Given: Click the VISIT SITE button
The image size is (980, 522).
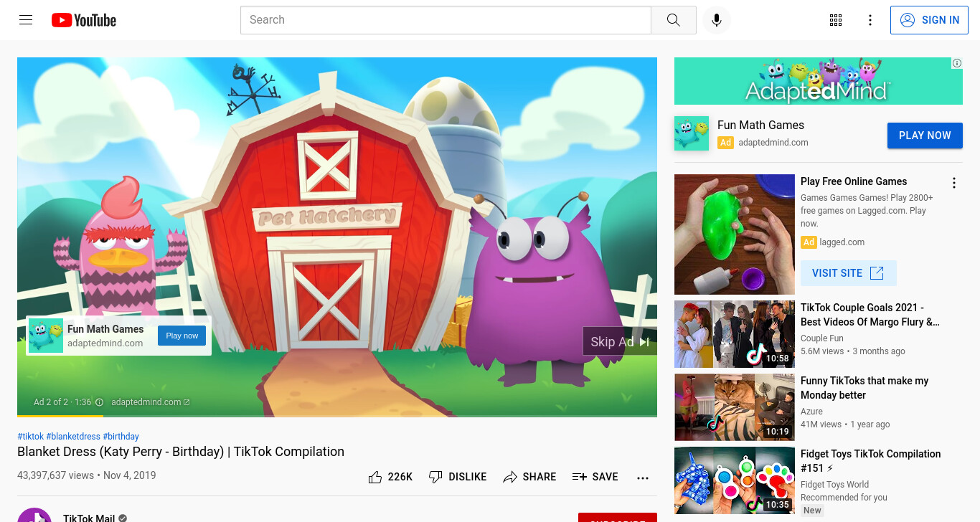Looking at the screenshot, I should (x=849, y=273).
